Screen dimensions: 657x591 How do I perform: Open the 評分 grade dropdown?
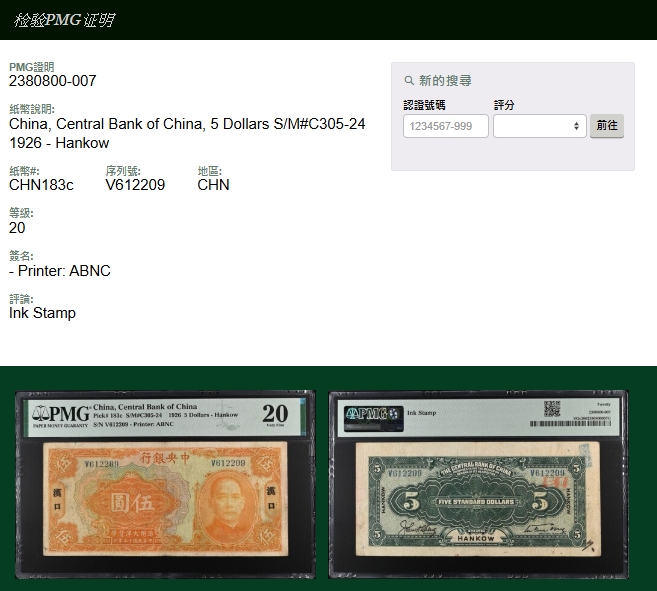point(539,126)
